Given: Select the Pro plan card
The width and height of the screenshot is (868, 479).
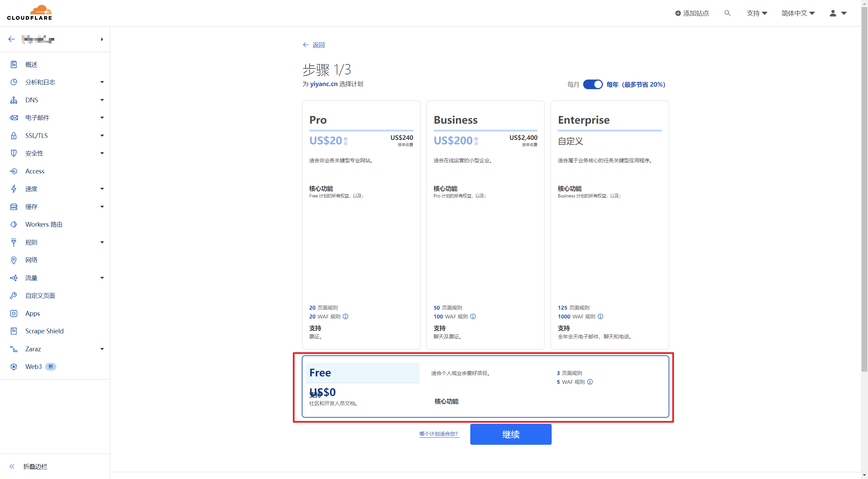Looking at the screenshot, I should (361, 225).
